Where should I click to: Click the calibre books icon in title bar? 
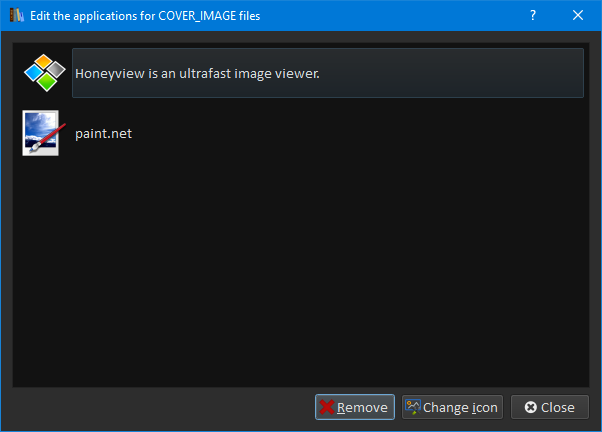17,15
